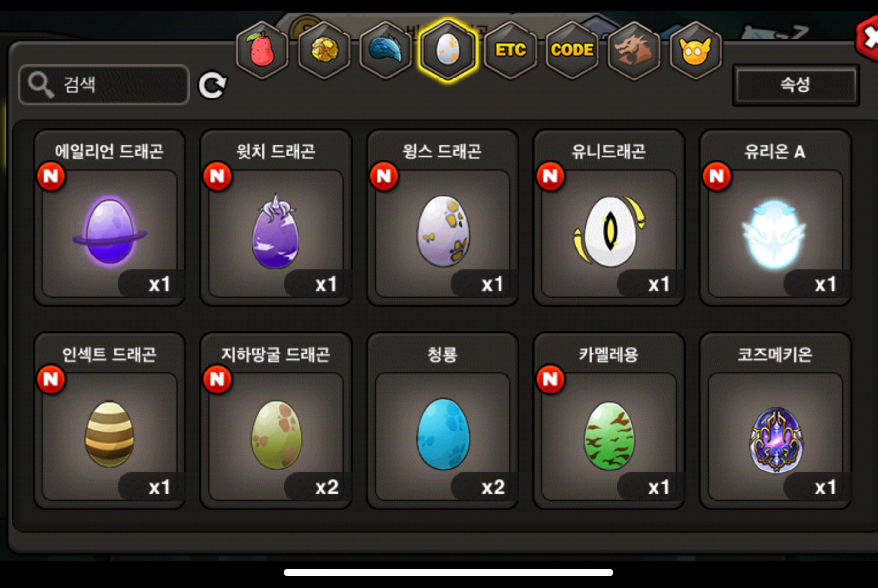Open the brown dragon head category
Viewport: 878px width, 588px height.
[634, 50]
